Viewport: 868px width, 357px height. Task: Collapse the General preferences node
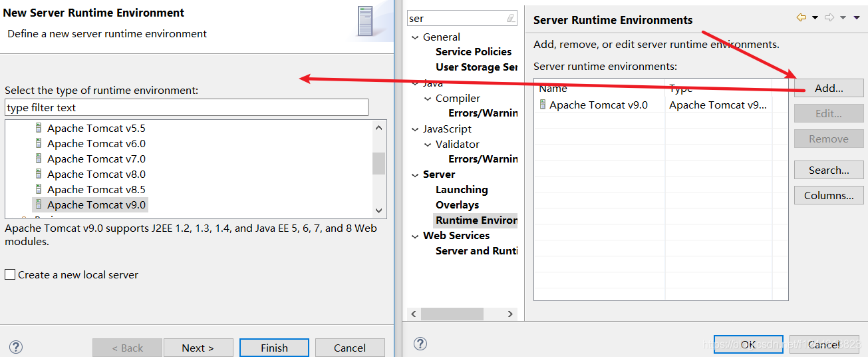416,37
